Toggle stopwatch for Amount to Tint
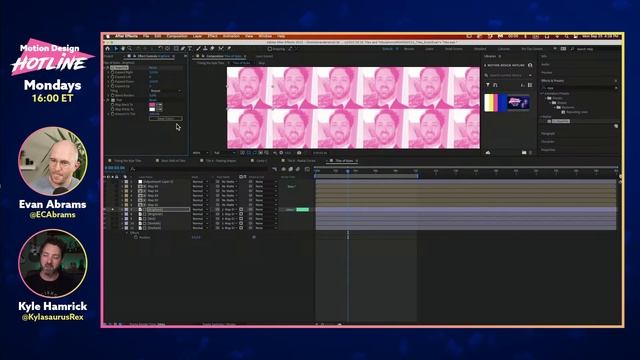Screen dimensions: 640x360 (112, 114)
